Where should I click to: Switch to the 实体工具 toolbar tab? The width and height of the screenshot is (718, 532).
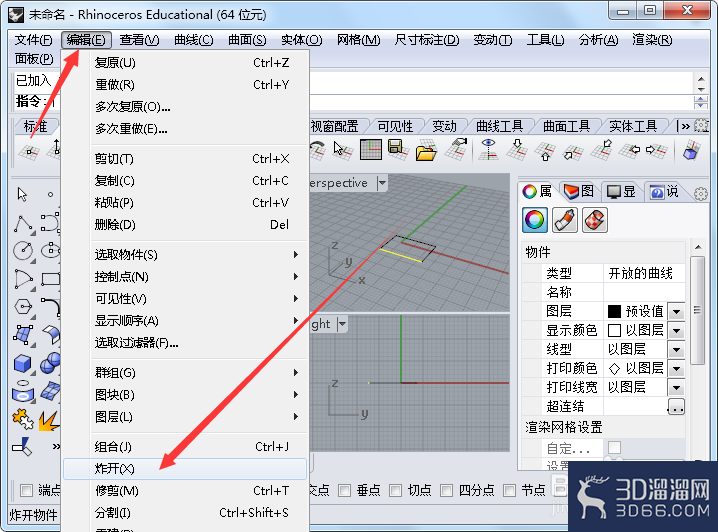coord(633,126)
